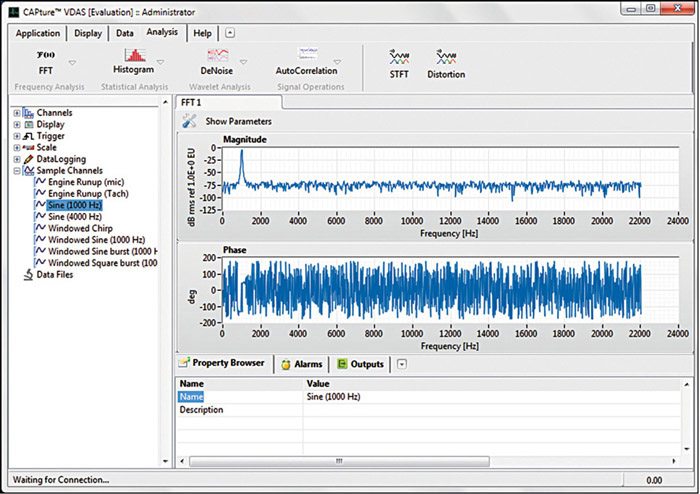Viewport: 700px width, 494px height.
Task: Select the Data Files tree icon
Action: [x=27, y=274]
